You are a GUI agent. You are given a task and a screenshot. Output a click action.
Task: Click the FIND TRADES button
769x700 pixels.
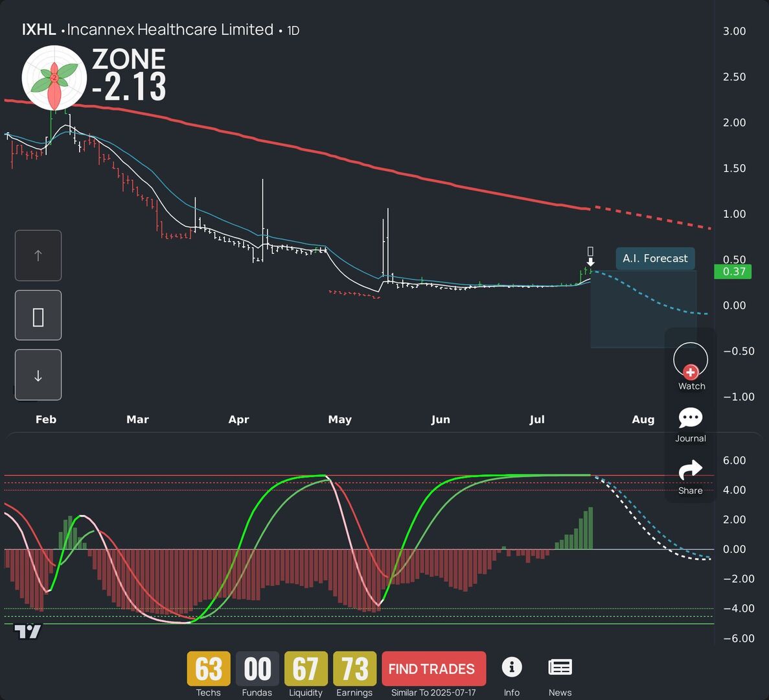point(433,669)
